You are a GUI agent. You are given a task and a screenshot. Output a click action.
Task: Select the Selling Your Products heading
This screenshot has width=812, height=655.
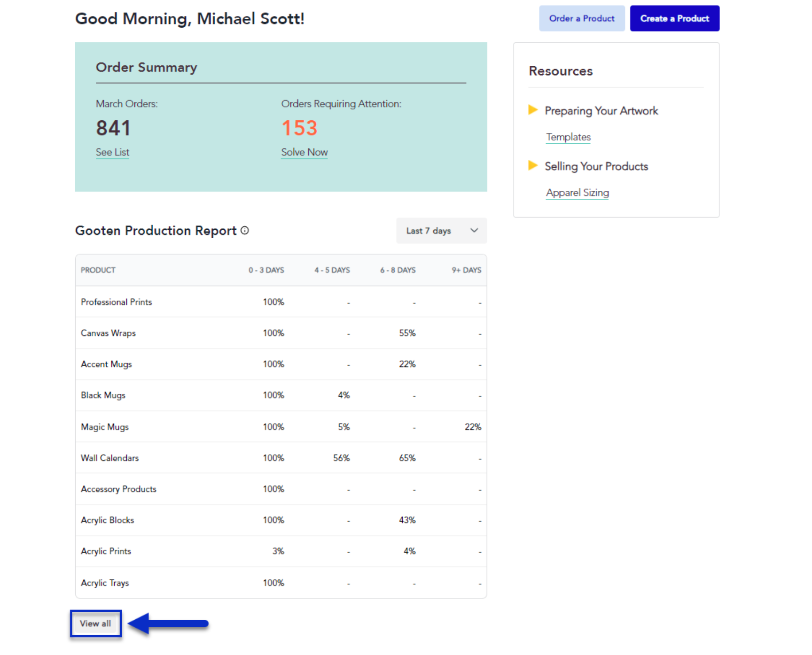[596, 166]
